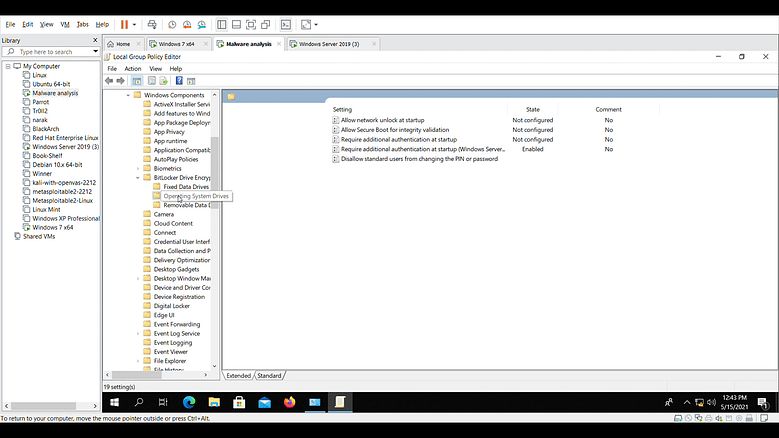Click the stretch guest display icon
Screen dimensions: 779x438
tap(306, 24)
